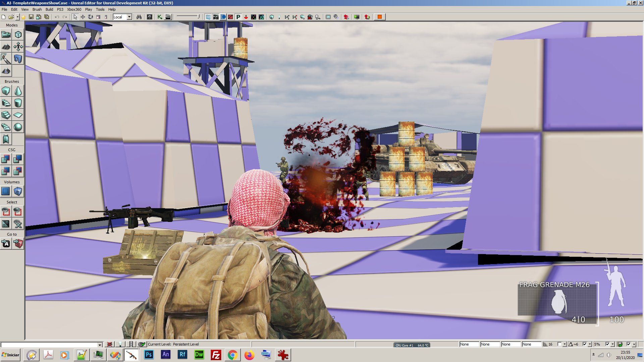
Task: Toggle the red bug status bar button
Action: [109, 344]
